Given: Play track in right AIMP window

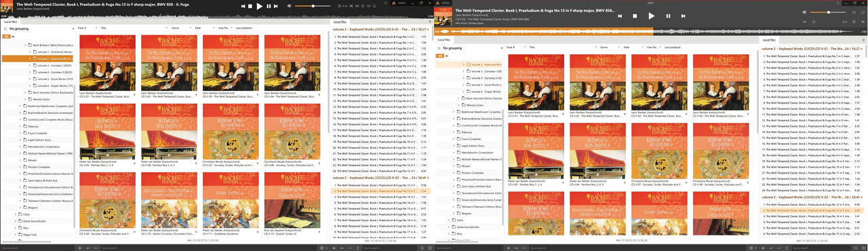Looking at the screenshot, I should [x=652, y=16].
